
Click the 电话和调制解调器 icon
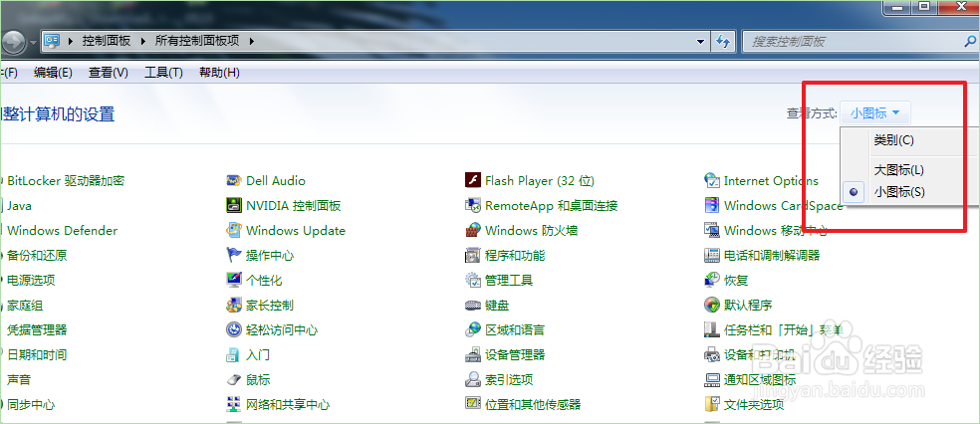pyautogui.click(x=711, y=256)
